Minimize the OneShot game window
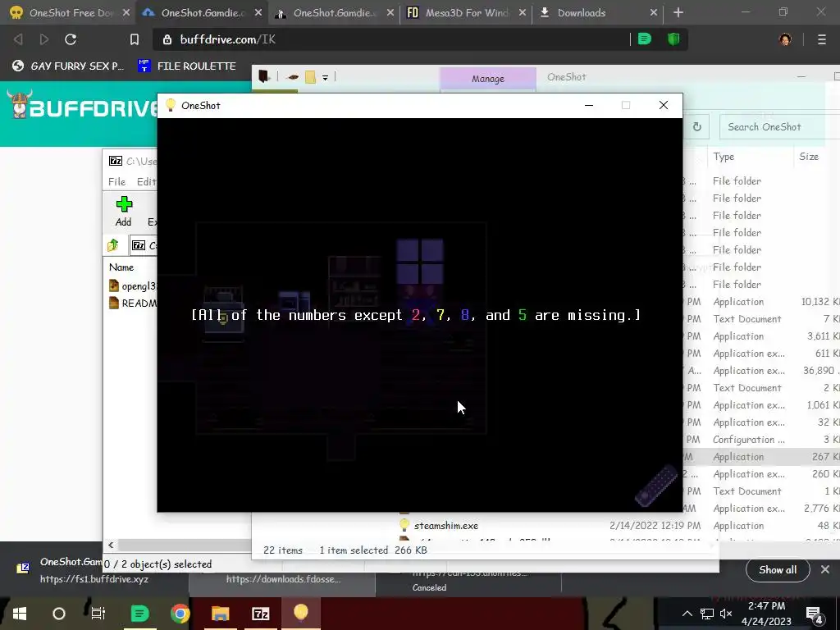The width and height of the screenshot is (840, 630). pos(589,105)
